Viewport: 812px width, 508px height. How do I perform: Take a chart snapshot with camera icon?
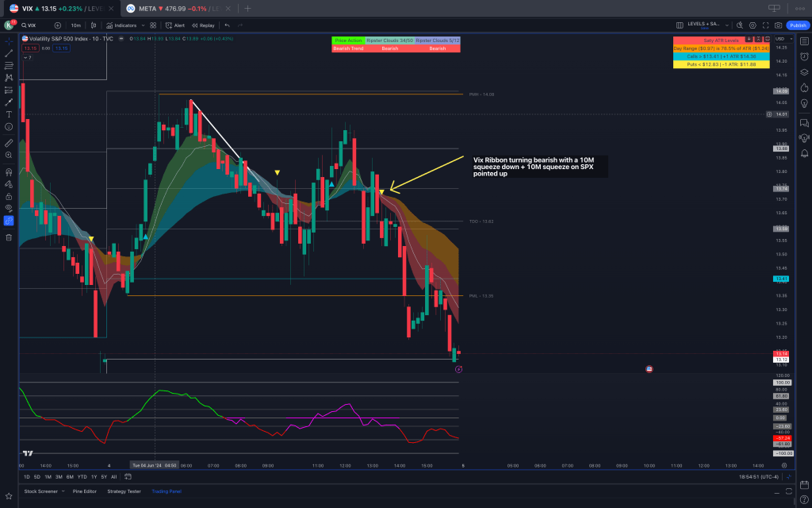778,25
